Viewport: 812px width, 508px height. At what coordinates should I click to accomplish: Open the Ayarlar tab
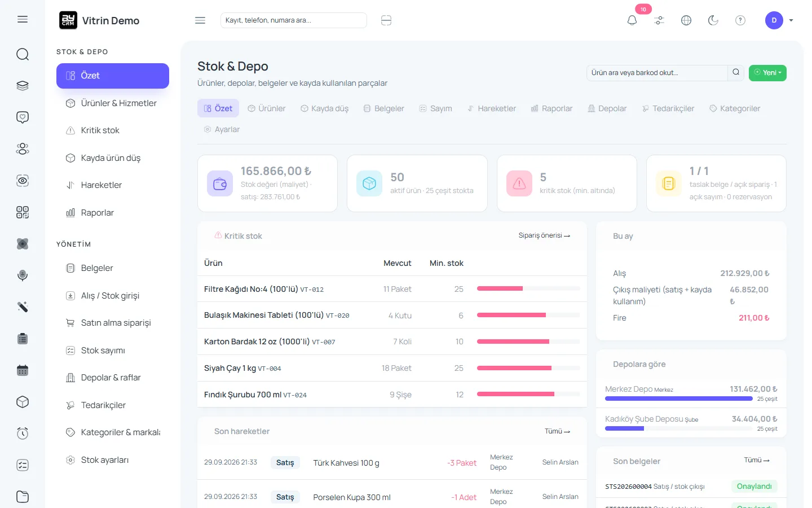[222, 129]
